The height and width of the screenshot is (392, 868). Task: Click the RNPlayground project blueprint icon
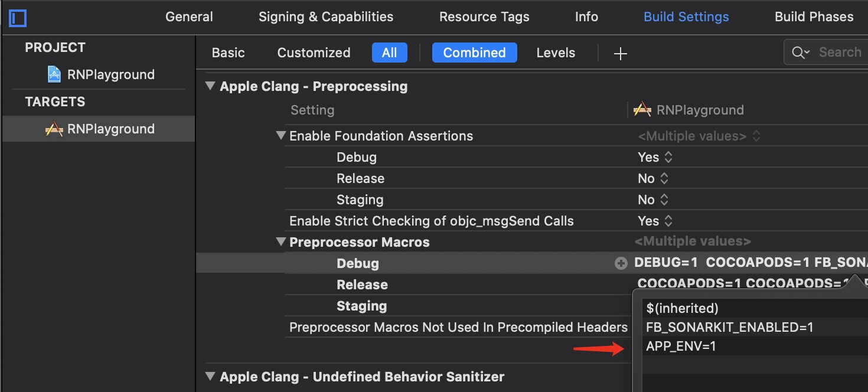pyautogui.click(x=54, y=74)
